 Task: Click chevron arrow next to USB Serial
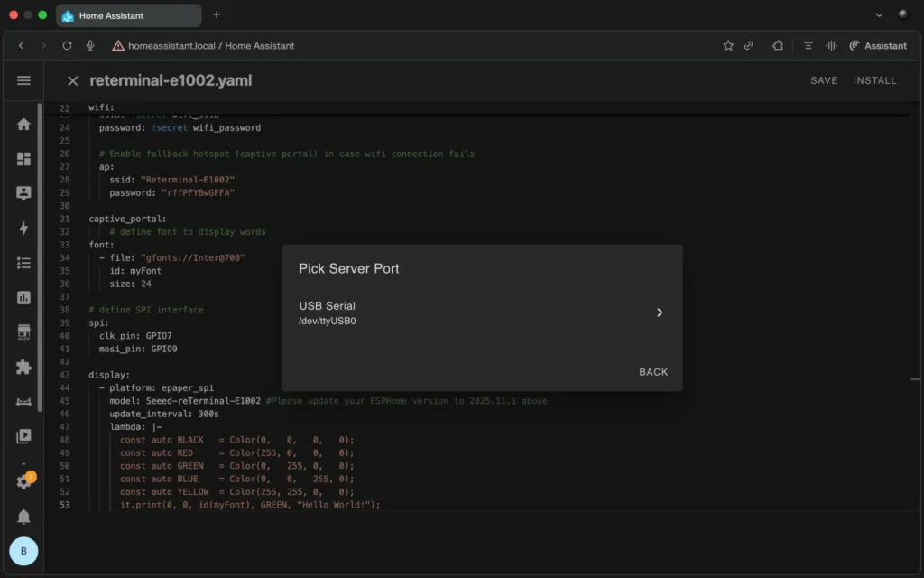tap(660, 312)
